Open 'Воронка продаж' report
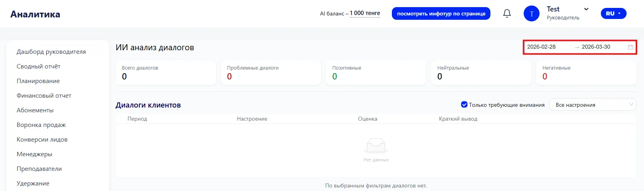 coord(41,125)
